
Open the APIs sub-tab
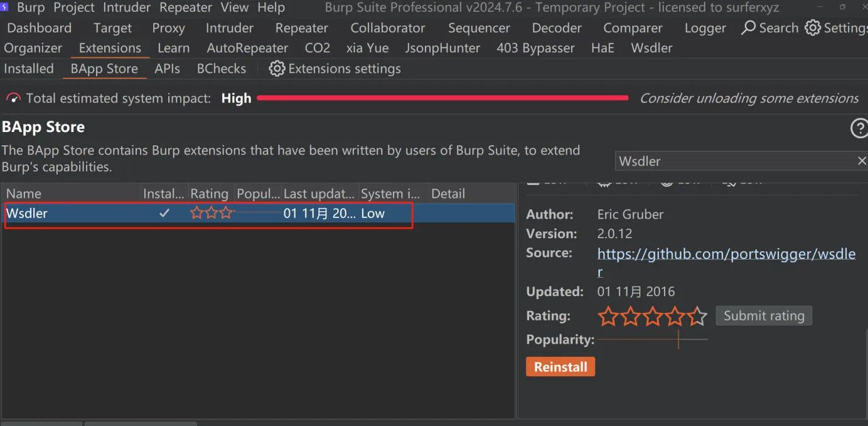point(168,69)
